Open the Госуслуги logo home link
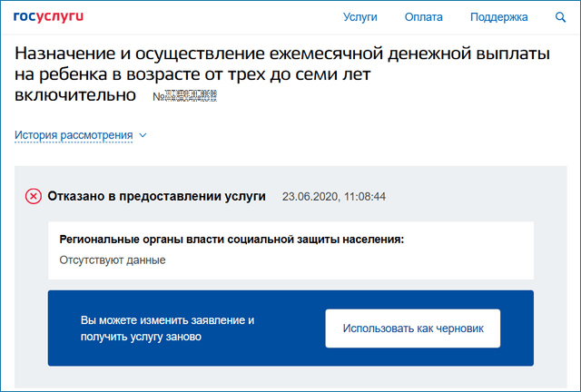 (x=48, y=17)
